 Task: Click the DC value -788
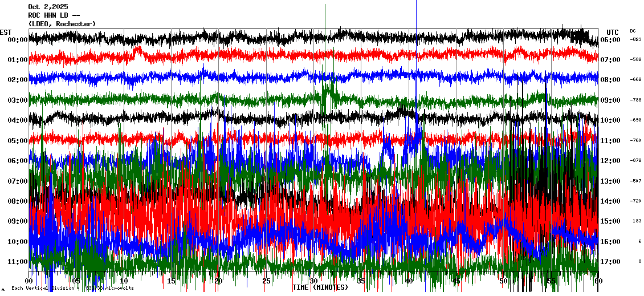click(x=636, y=100)
